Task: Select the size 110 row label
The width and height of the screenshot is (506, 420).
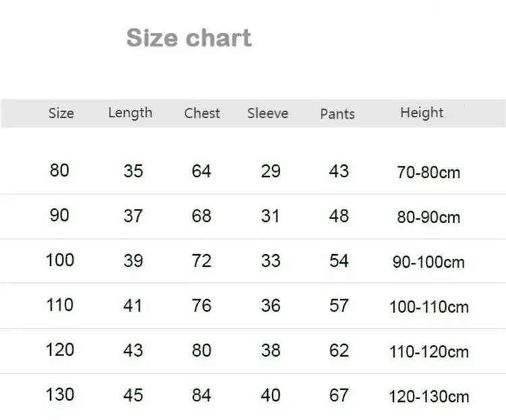Action: point(59,305)
